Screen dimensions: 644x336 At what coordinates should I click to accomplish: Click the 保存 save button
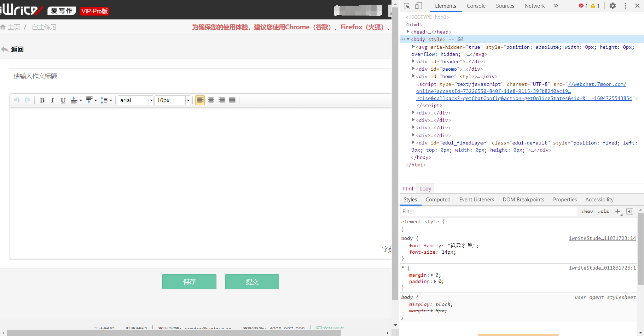click(x=189, y=282)
